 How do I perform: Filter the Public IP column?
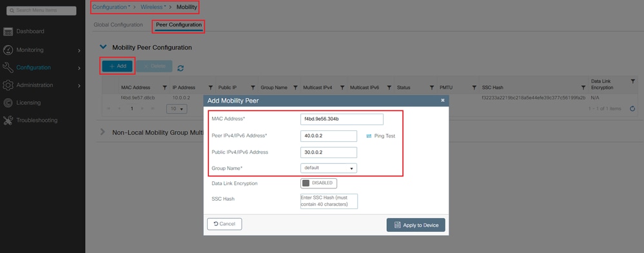pos(253,88)
